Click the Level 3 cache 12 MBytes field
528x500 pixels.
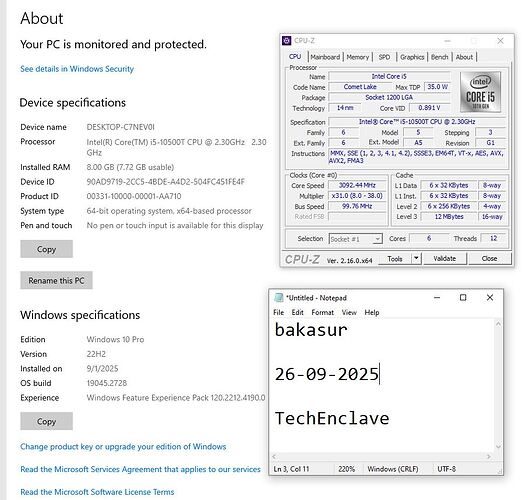coord(449,216)
